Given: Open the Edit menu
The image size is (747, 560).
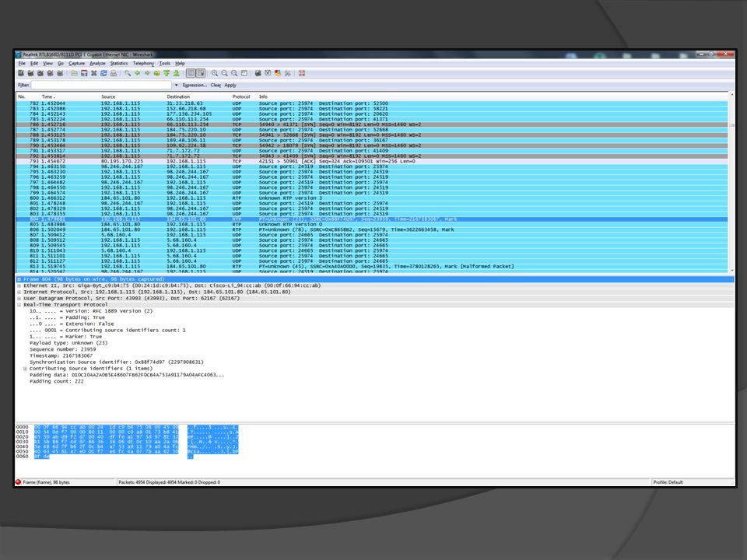Looking at the screenshot, I should tap(34, 63).
